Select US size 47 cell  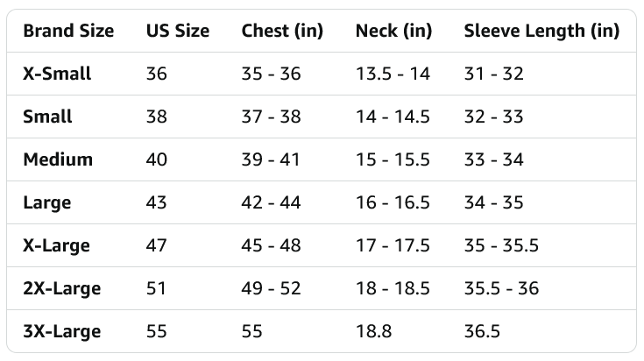(157, 246)
